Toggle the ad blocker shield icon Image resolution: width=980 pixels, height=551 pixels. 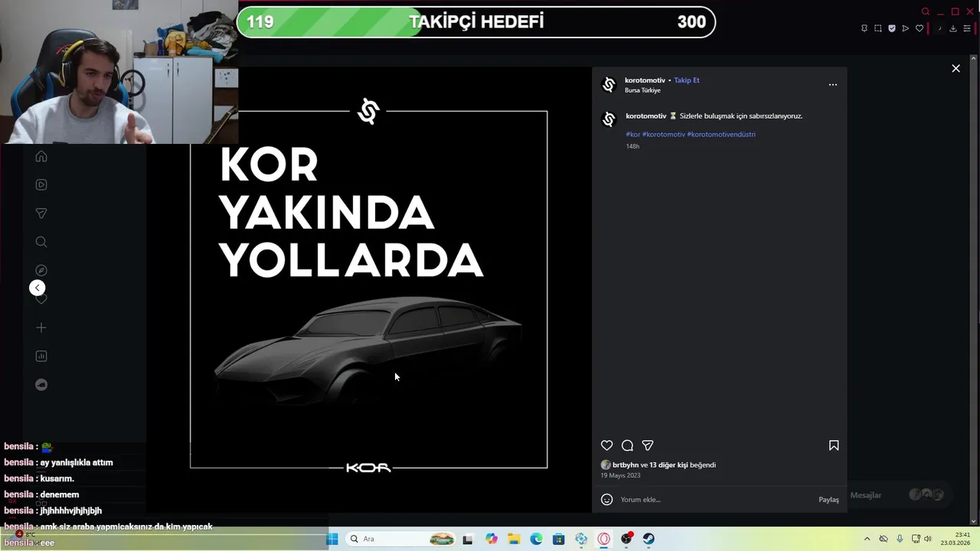(892, 28)
